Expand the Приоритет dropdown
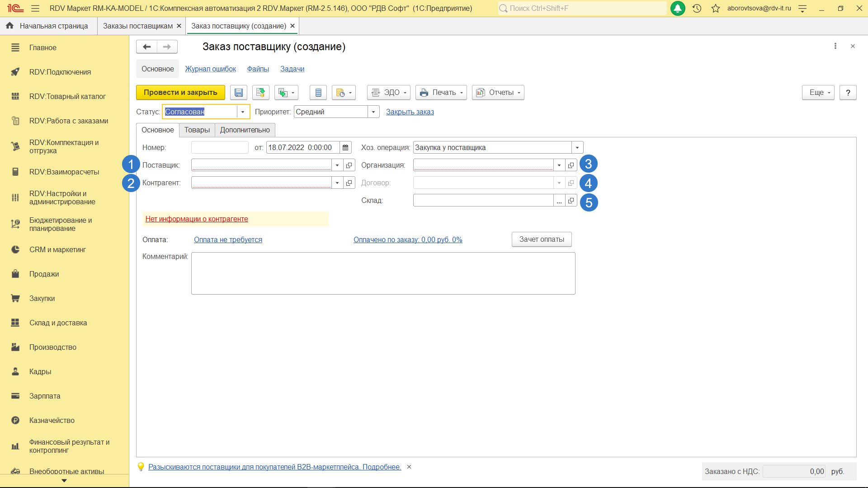This screenshot has width=868, height=488. coord(373,112)
